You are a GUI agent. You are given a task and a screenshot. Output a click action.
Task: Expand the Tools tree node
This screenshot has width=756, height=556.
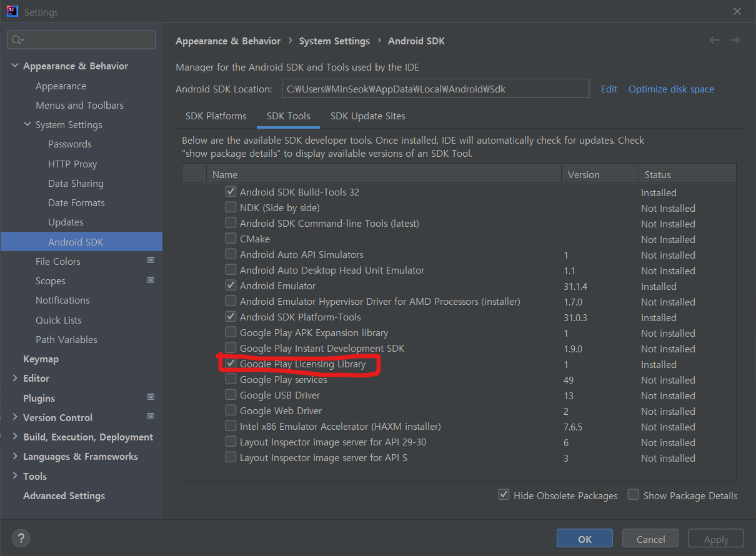tap(15, 476)
